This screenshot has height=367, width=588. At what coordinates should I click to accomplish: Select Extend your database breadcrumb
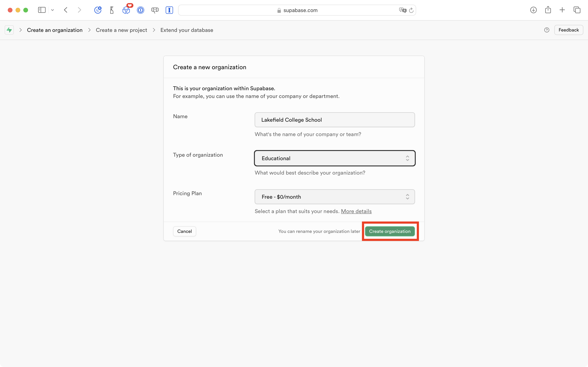tap(186, 30)
